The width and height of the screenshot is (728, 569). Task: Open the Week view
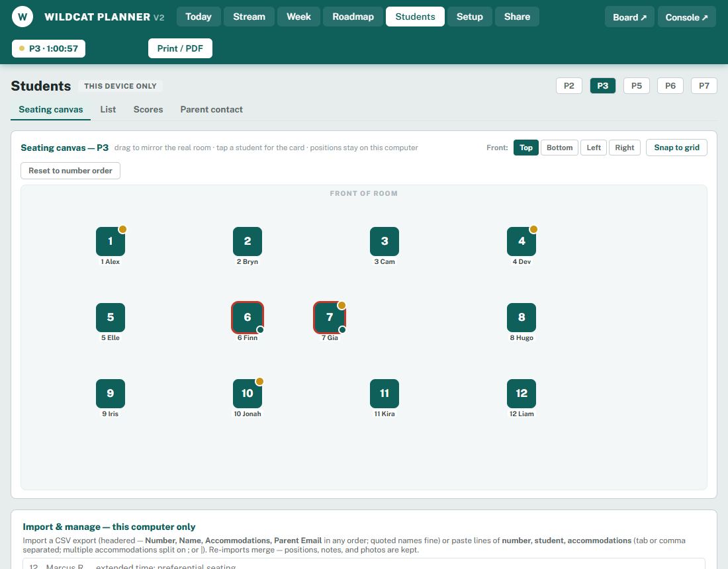(299, 17)
